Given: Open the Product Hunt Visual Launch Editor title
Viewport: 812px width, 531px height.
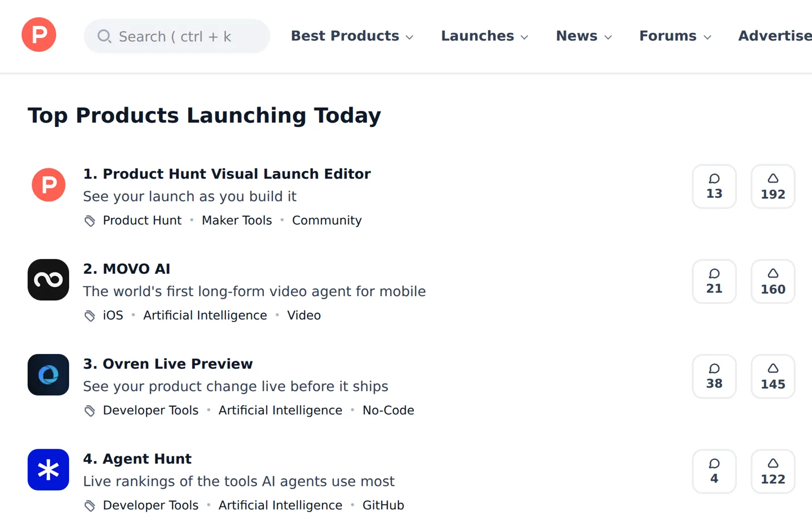Looking at the screenshot, I should 227,174.
